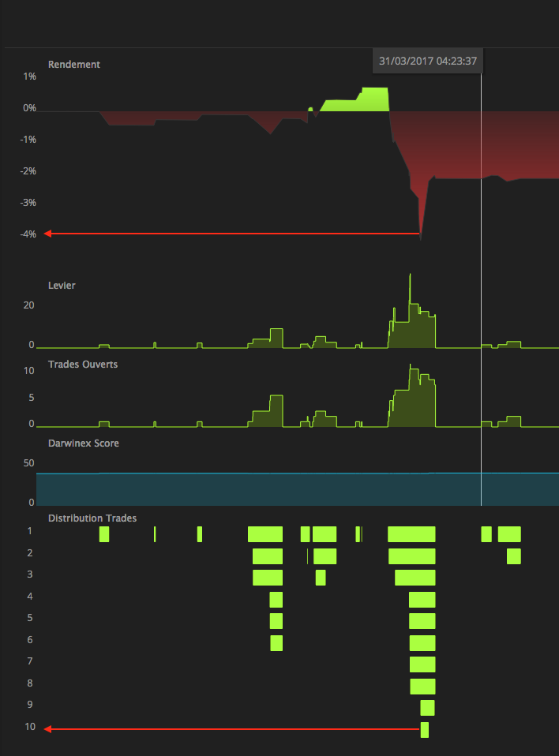Click row label 3 in Distribution Trades
Image resolution: width=559 pixels, height=756 pixels.
click(x=30, y=574)
